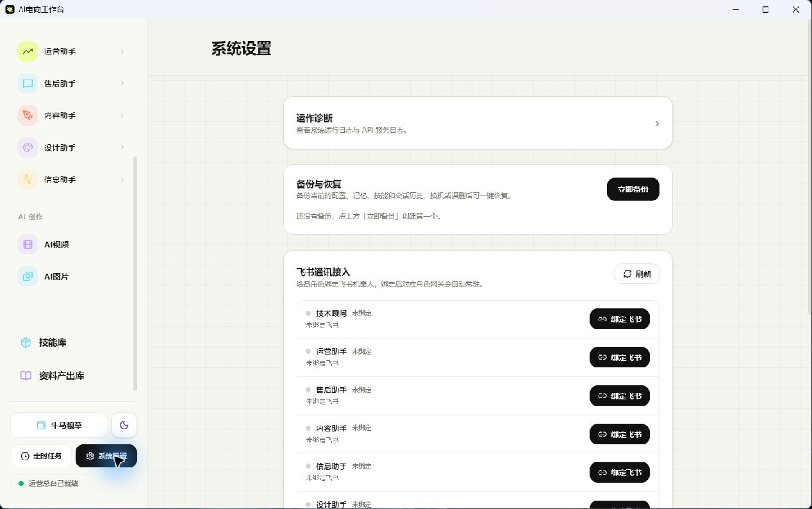The width and height of the screenshot is (812, 509).
Task: Expand the 运营助手 chevron
Action: [122, 51]
